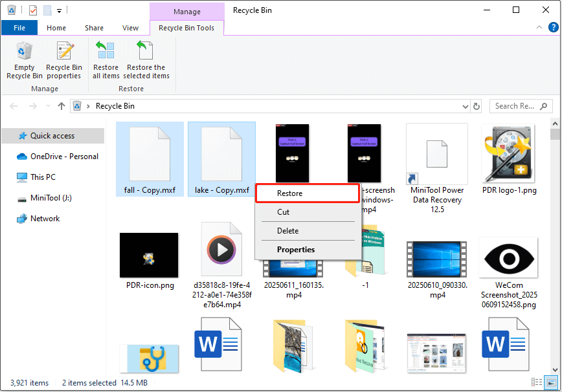Switch to the Share tab

(x=95, y=28)
